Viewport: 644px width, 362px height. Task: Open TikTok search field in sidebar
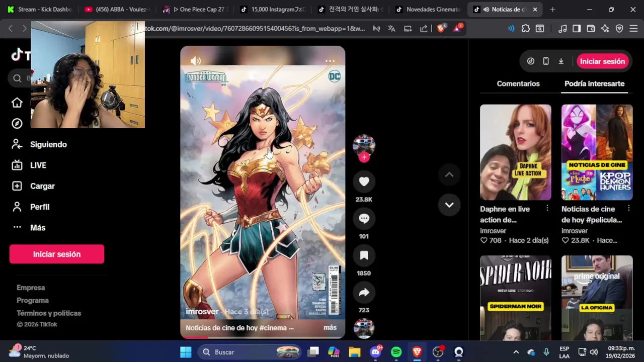tap(19, 78)
